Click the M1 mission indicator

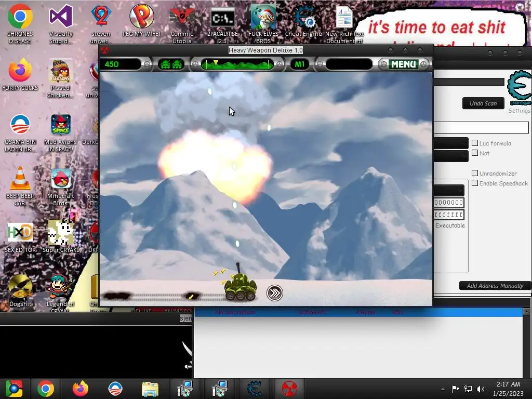tap(300, 64)
